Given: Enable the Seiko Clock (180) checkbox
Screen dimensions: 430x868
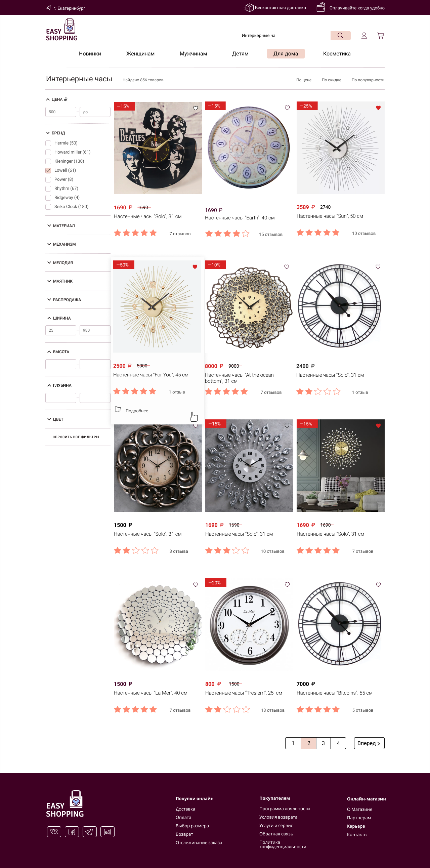Looking at the screenshot, I should [48, 207].
